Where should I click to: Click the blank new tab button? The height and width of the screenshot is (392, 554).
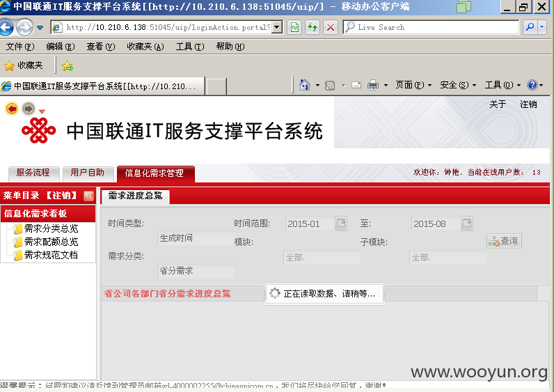pyautogui.click(x=216, y=86)
